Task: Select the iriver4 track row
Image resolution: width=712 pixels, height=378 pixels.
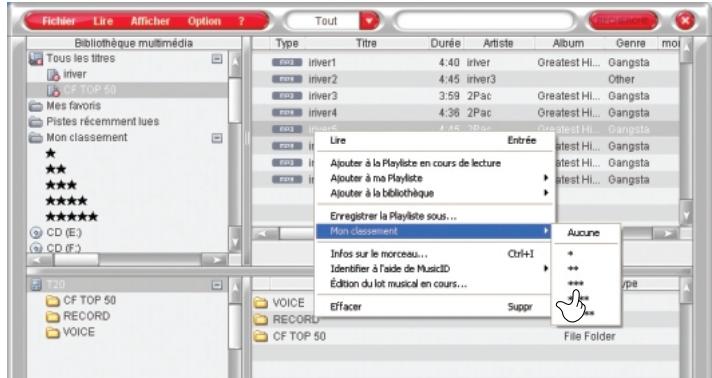Action: tap(465, 113)
